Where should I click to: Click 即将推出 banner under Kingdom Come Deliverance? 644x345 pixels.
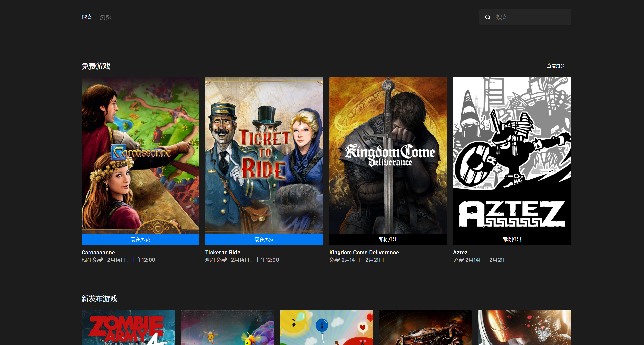[x=388, y=240]
